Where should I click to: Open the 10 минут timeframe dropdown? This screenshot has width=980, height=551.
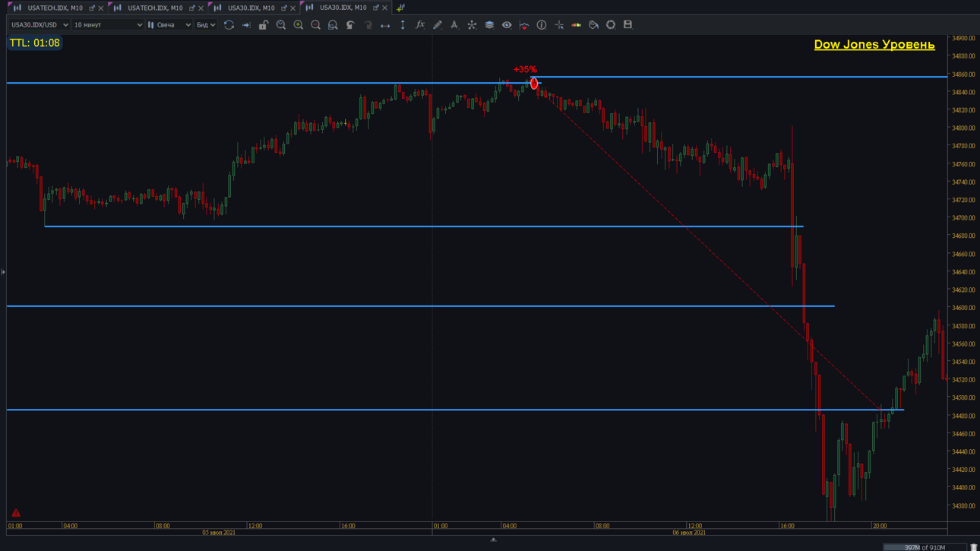point(108,25)
